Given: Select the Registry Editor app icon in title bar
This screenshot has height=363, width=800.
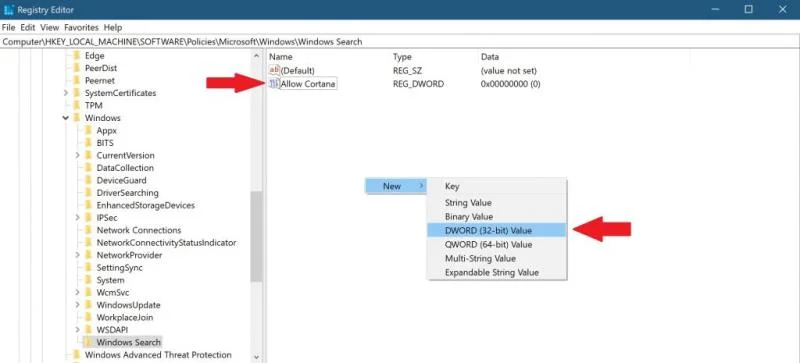Looking at the screenshot, I should pyautogui.click(x=8, y=10).
